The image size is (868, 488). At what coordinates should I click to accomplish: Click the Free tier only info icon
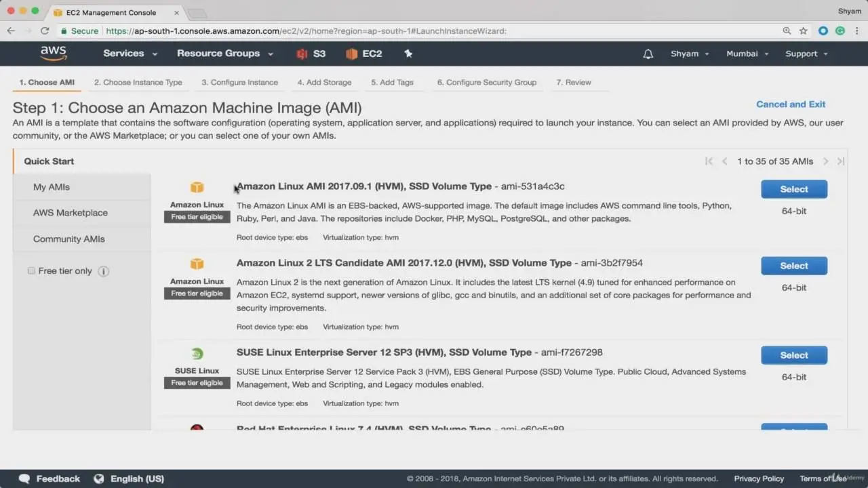[103, 271]
